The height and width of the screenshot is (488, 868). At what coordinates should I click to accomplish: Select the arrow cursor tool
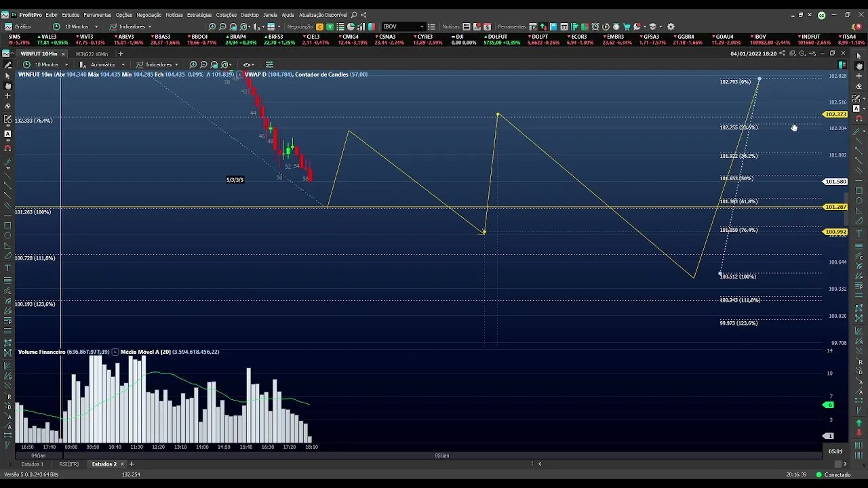(7, 76)
